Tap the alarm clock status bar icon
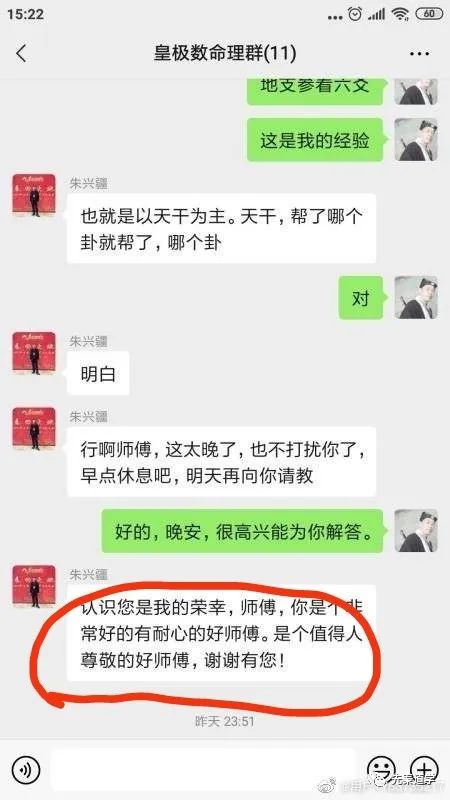Screen dimensions: 450x800 [x=355, y=14]
